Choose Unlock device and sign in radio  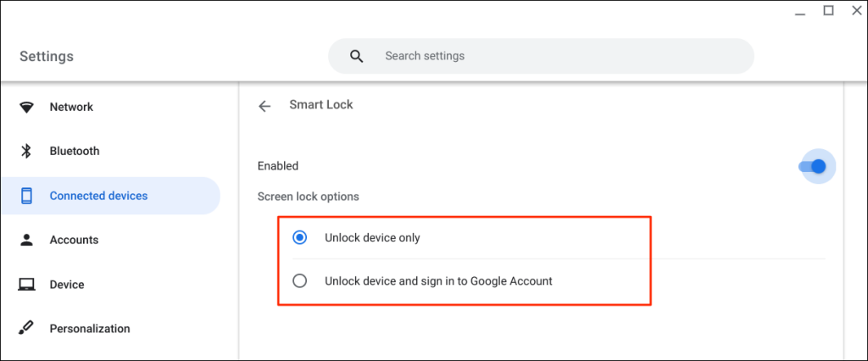tap(299, 281)
